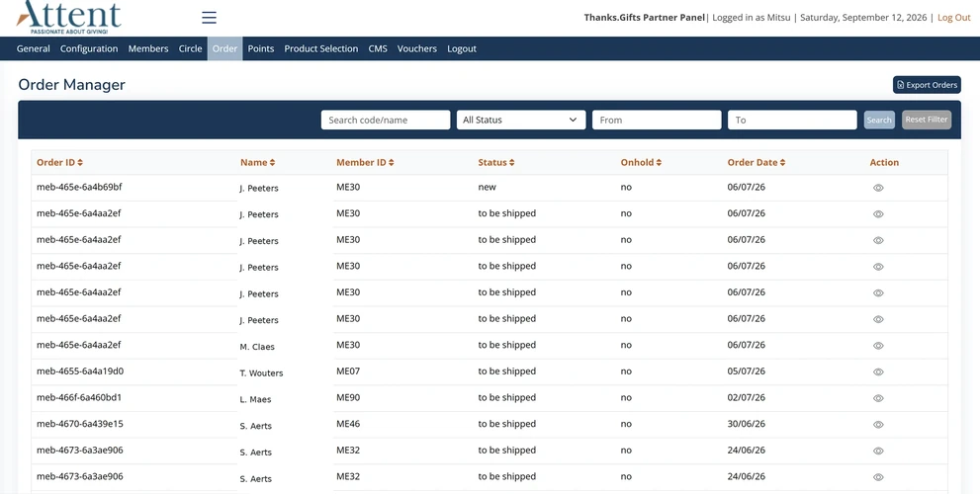Click member ID ME46
The height and width of the screenshot is (494, 980).
coord(348,424)
